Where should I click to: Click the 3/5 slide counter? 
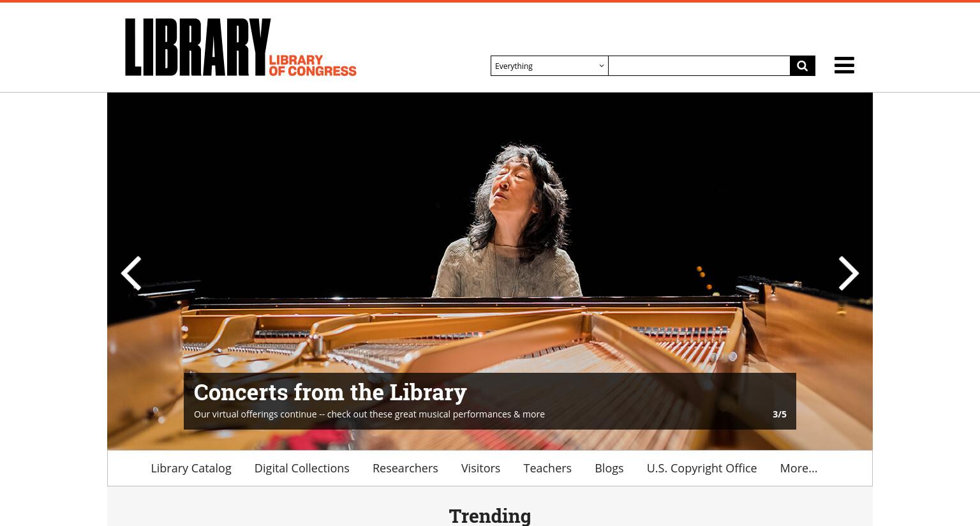tap(779, 414)
